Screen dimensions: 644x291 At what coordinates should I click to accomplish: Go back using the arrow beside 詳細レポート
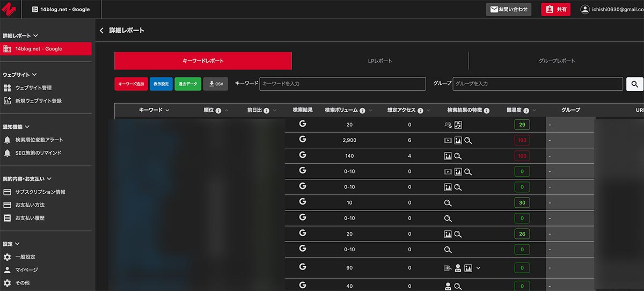point(101,31)
